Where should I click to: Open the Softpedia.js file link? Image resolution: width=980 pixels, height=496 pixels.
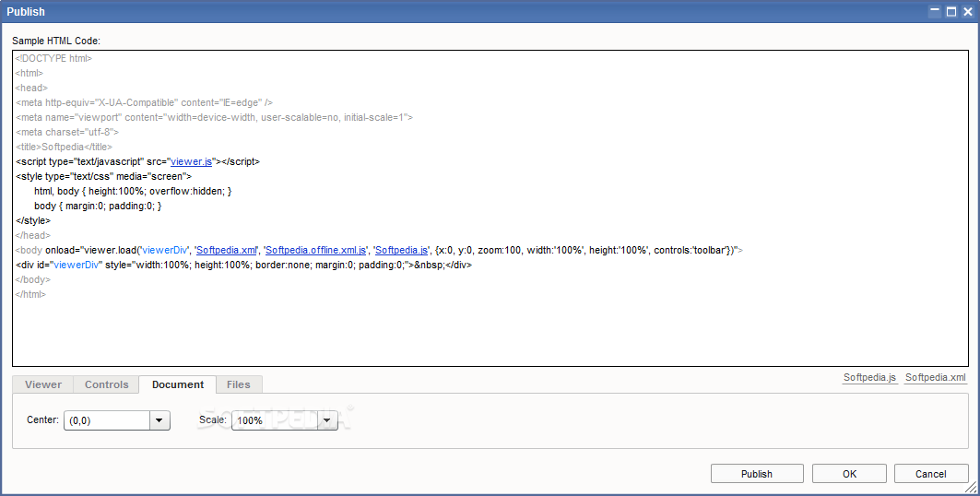[x=869, y=377]
